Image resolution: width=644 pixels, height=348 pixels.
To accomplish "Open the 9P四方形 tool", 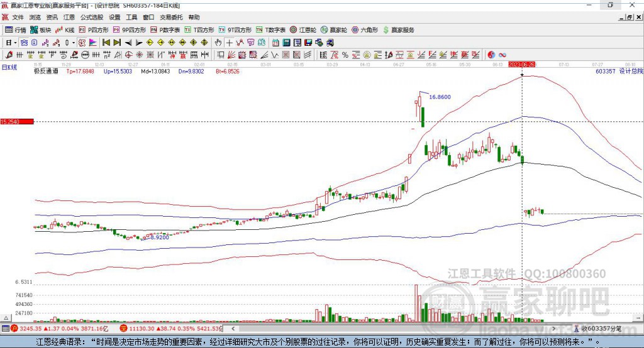I will click(x=130, y=30).
